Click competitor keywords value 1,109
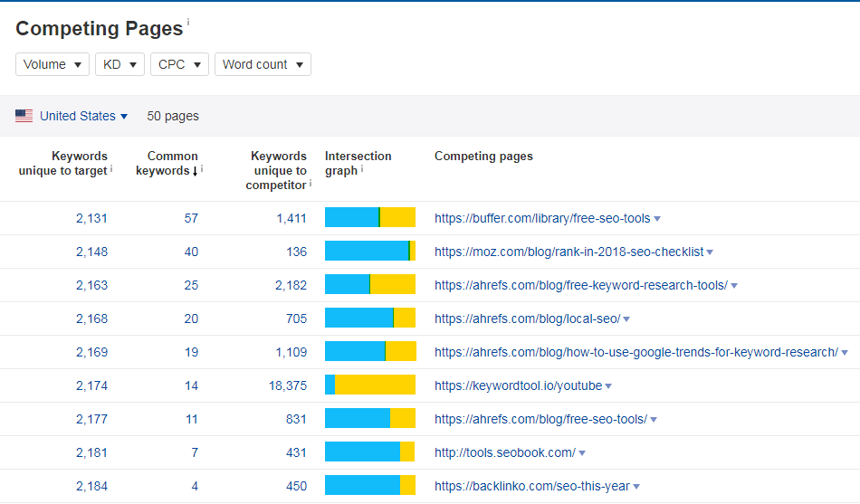This screenshot has height=504, width=860. (x=291, y=352)
